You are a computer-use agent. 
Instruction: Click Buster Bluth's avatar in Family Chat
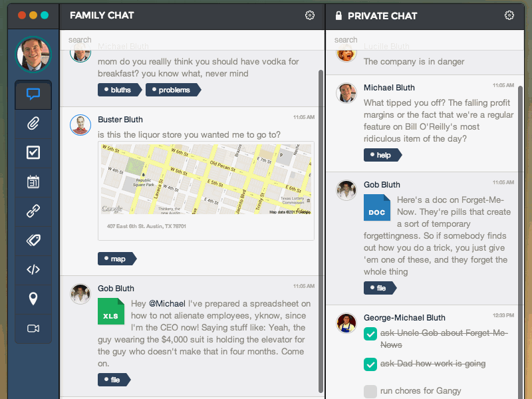point(80,125)
